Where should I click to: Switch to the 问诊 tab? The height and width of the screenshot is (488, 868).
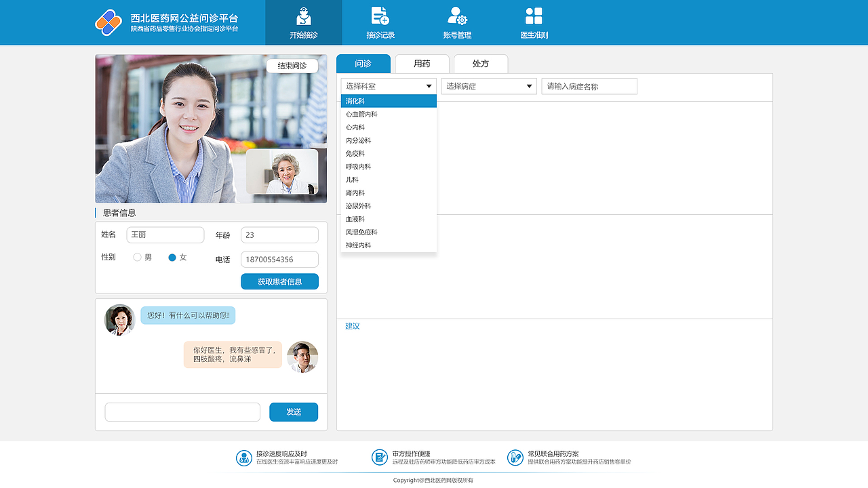(363, 64)
